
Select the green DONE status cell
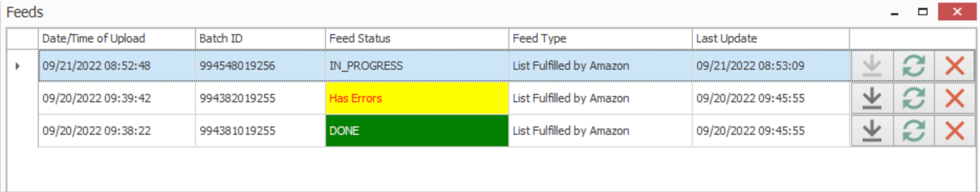417,131
